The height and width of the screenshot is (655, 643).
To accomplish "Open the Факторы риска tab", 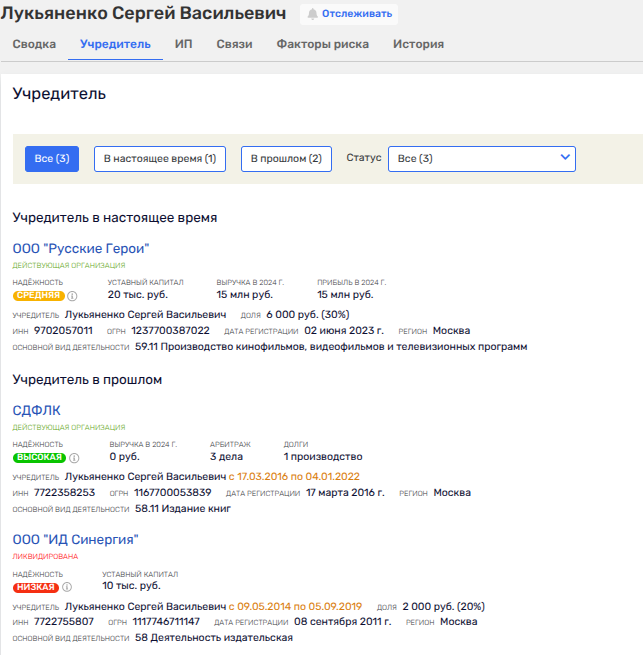I will (x=322, y=44).
